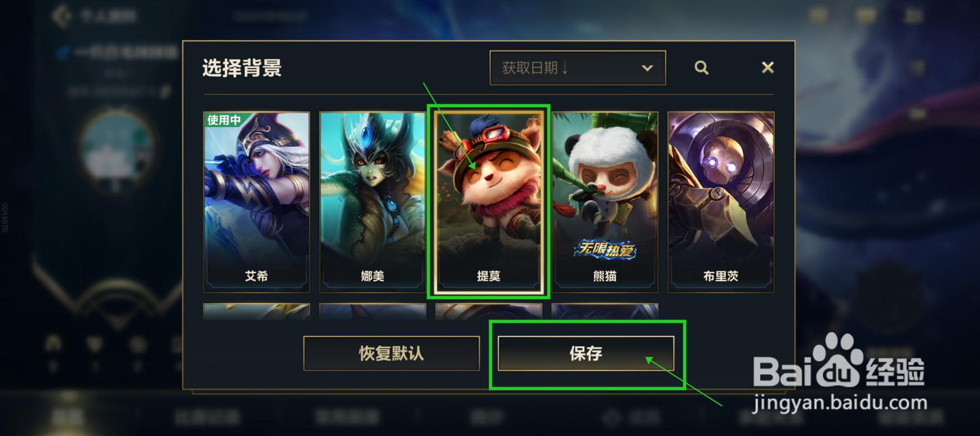Click the 使用中 badge on 艾希
The width and height of the screenshot is (980, 436).
pyautogui.click(x=224, y=120)
